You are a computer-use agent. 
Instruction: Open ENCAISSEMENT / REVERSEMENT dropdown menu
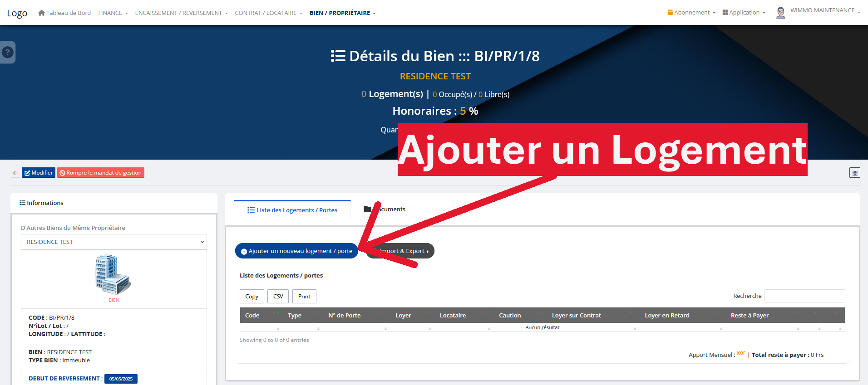181,13
